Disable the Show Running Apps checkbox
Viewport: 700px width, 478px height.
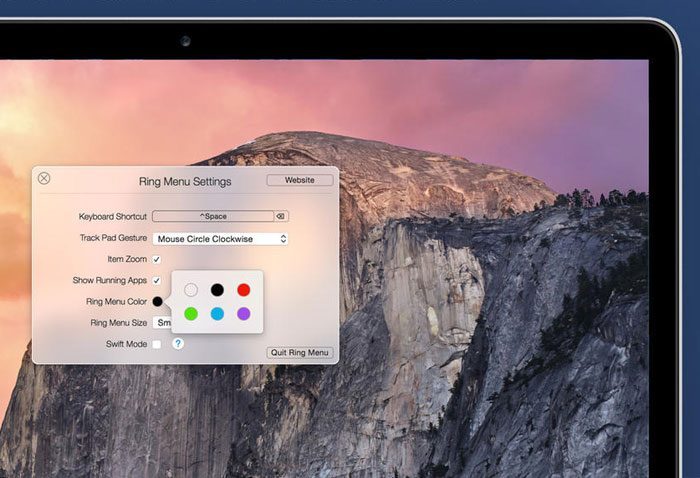[x=157, y=281]
